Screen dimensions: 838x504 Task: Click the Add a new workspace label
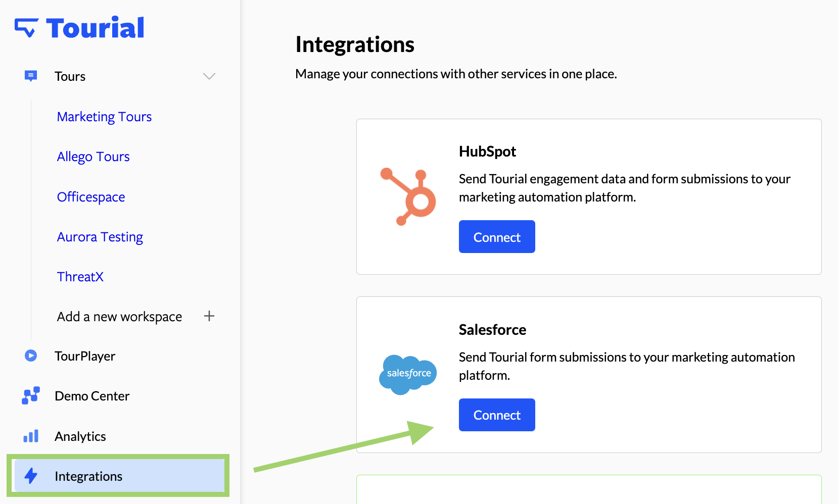119,317
